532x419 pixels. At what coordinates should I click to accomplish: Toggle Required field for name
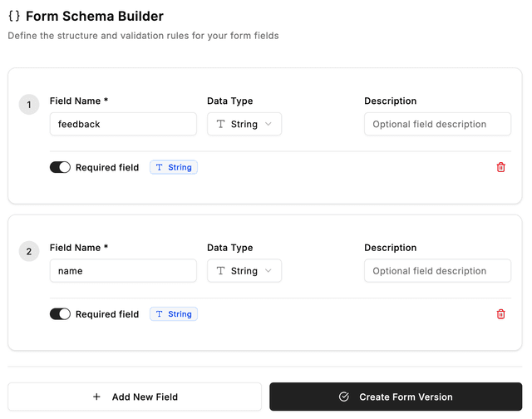pos(60,314)
